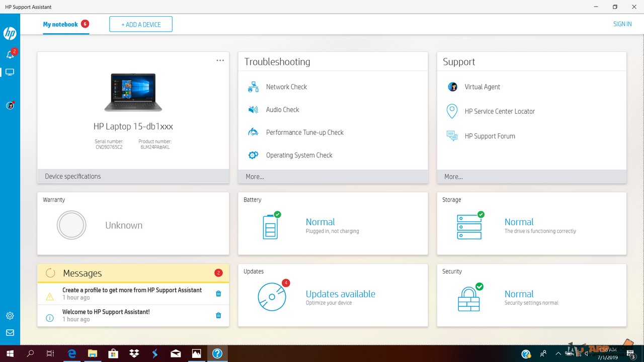
Task: Open the Windows Start menu
Action: [10, 353]
